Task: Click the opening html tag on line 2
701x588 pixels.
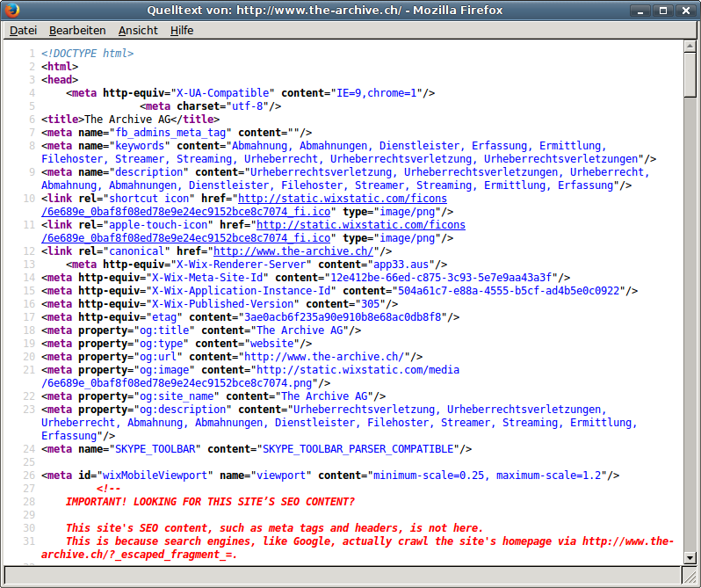Action: click(60, 67)
